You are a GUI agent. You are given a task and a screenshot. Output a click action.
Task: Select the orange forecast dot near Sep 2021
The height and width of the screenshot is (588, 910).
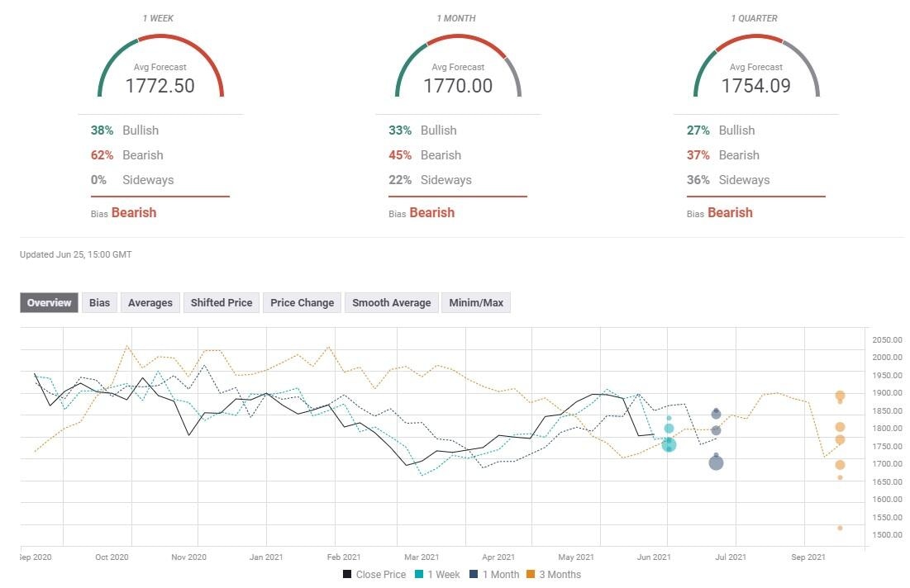click(839, 397)
